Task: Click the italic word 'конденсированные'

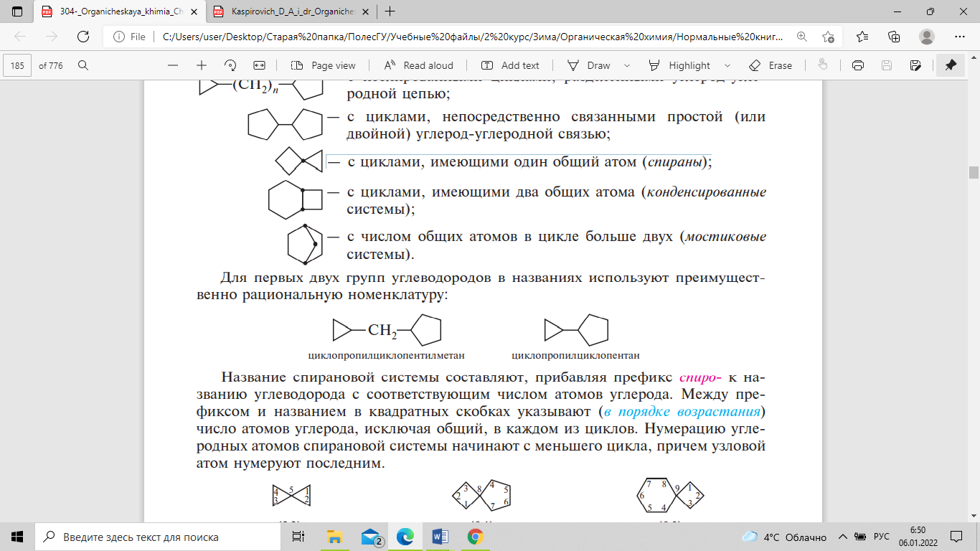Action: 707,192
